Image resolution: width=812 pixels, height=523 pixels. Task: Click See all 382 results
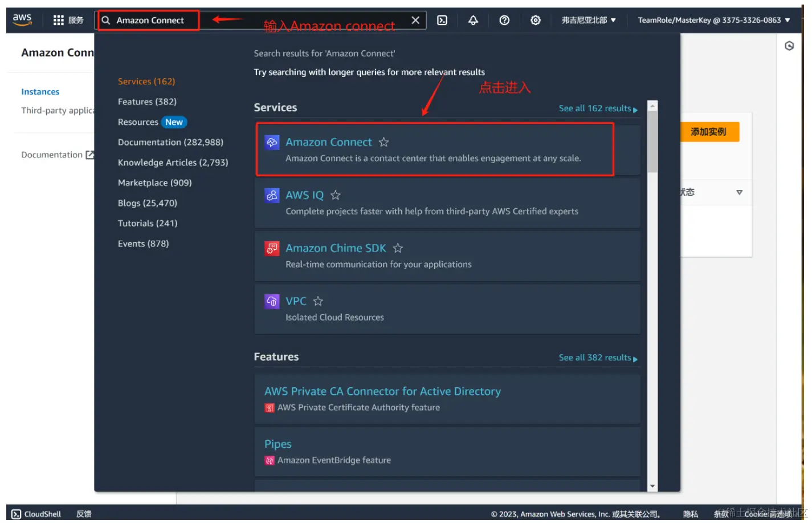coord(598,358)
